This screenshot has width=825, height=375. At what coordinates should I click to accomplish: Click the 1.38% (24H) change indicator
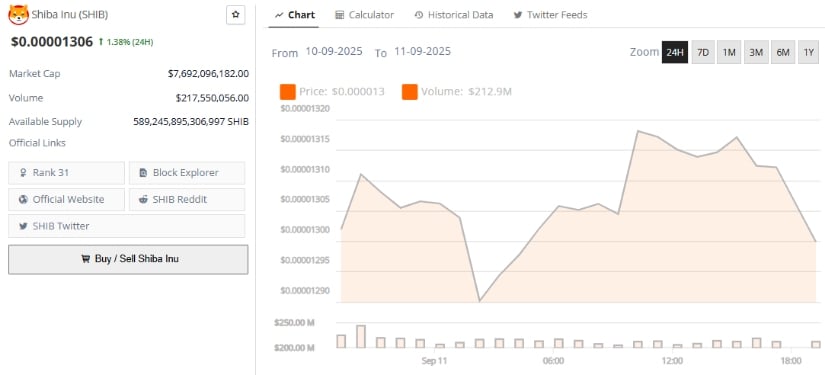click(x=126, y=42)
